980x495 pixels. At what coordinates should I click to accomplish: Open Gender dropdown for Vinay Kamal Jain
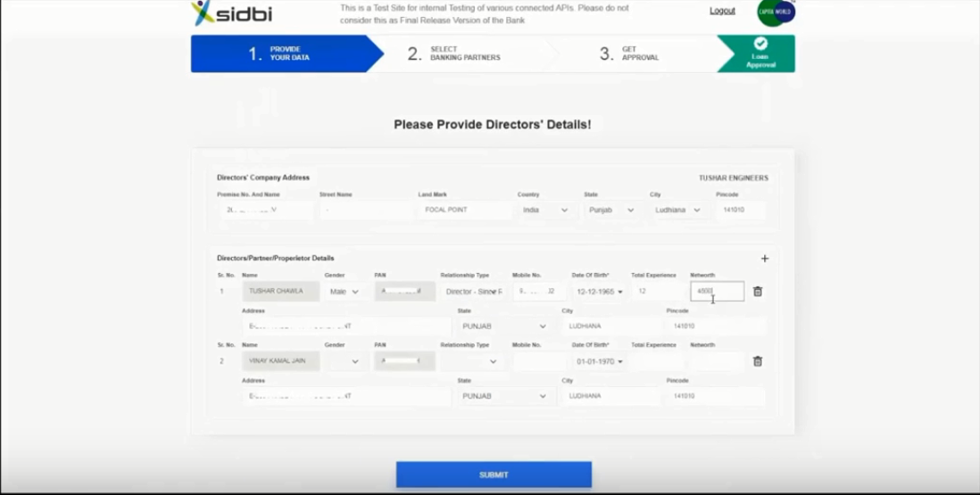point(345,361)
